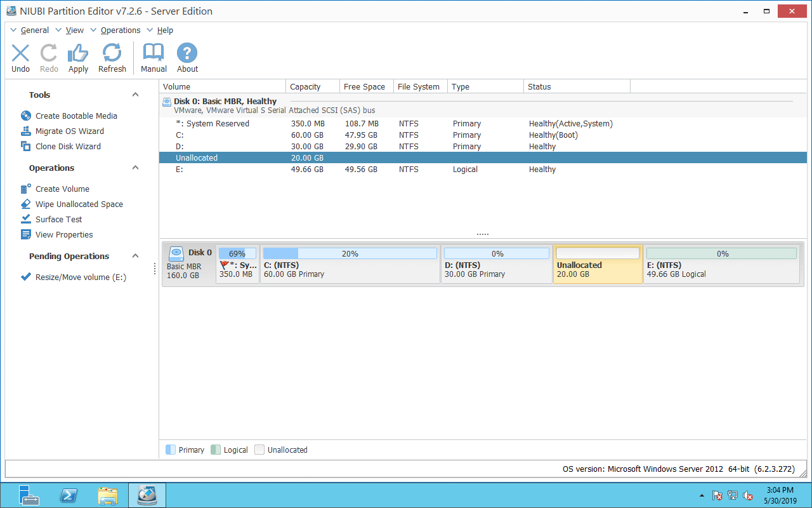Open the Clone Disk Wizard

tap(68, 146)
